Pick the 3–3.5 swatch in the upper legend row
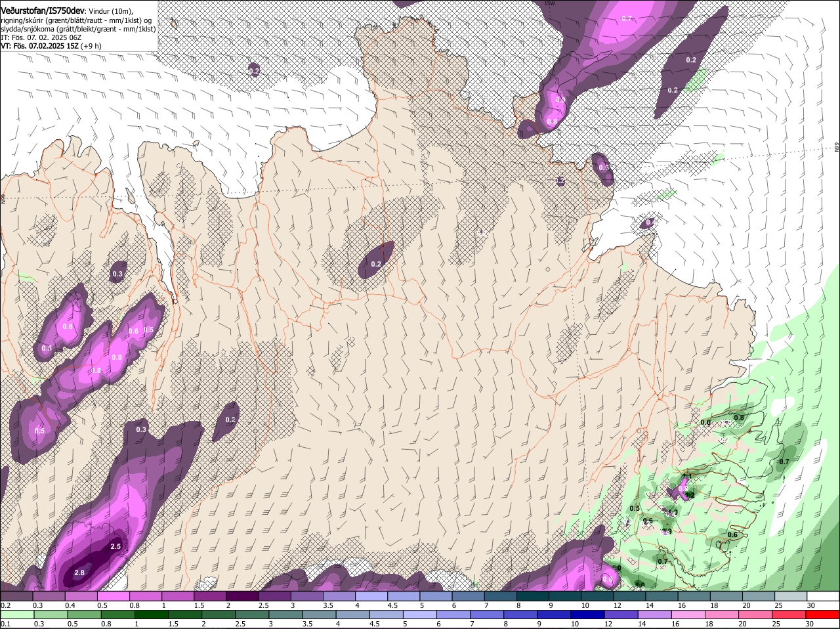Viewport: 840px width, 629px height. pos(307,596)
